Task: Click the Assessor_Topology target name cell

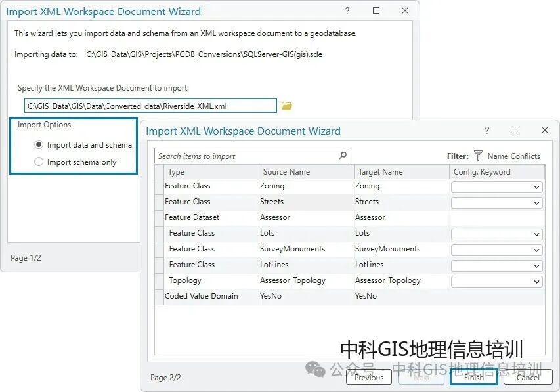Action: click(x=401, y=280)
